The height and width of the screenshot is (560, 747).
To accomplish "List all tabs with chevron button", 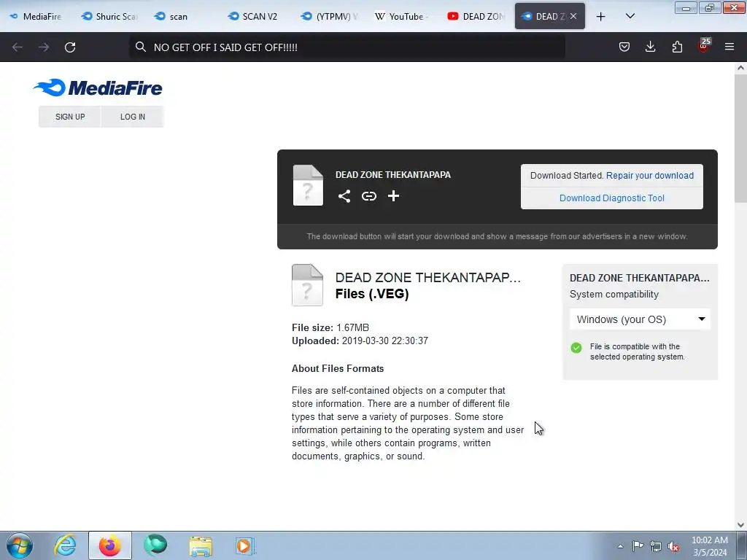I will (x=630, y=16).
